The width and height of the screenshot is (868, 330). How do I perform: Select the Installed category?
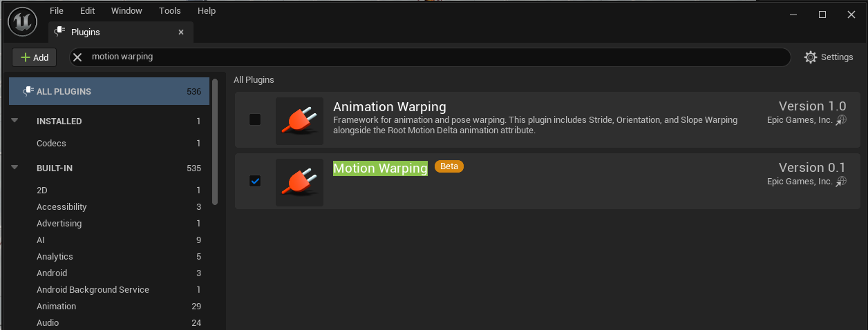tap(109, 121)
